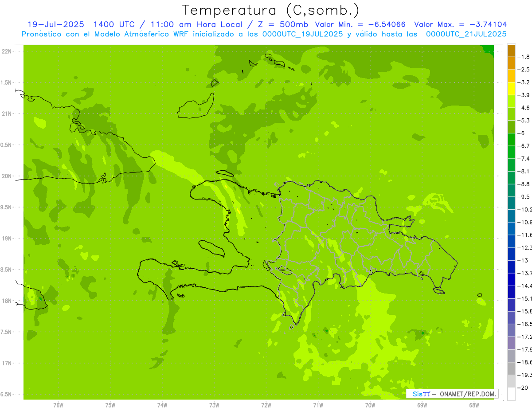The image size is (532, 411).
Task: Click the "Valor Max. = -3.74104" text
Action: coord(460,24)
